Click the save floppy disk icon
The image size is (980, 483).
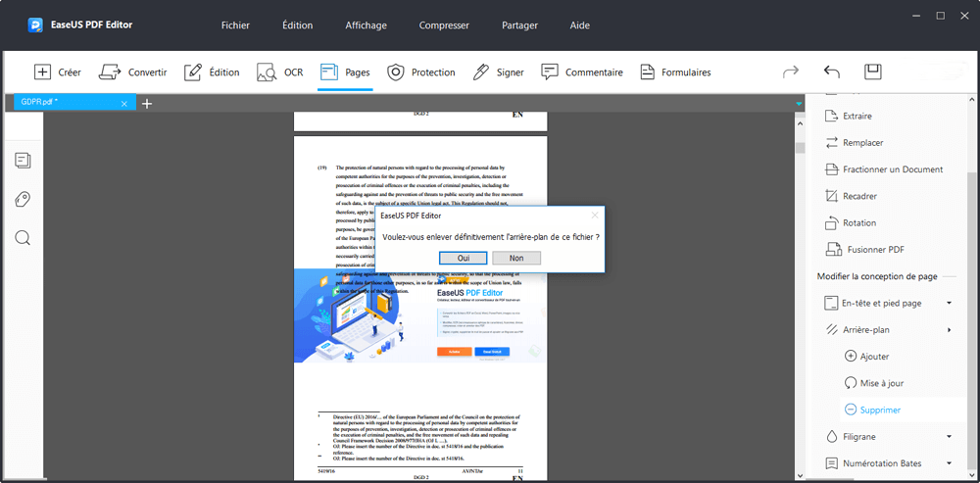pos(872,72)
